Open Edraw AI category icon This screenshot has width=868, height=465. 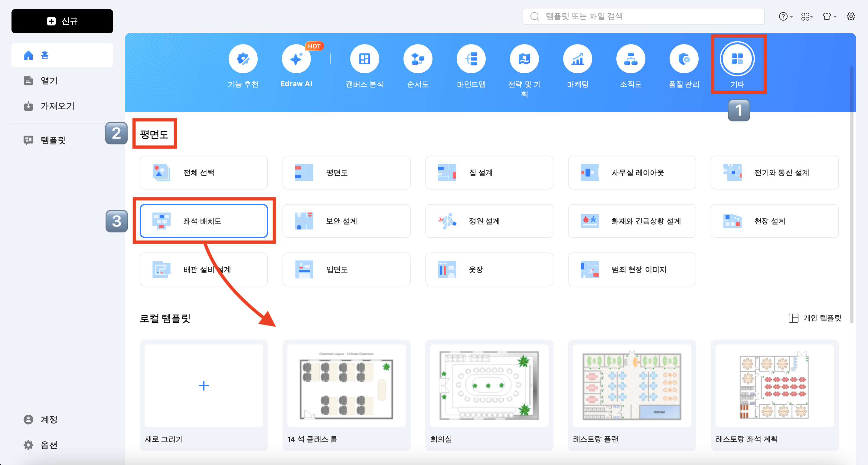pyautogui.click(x=296, y=59)
